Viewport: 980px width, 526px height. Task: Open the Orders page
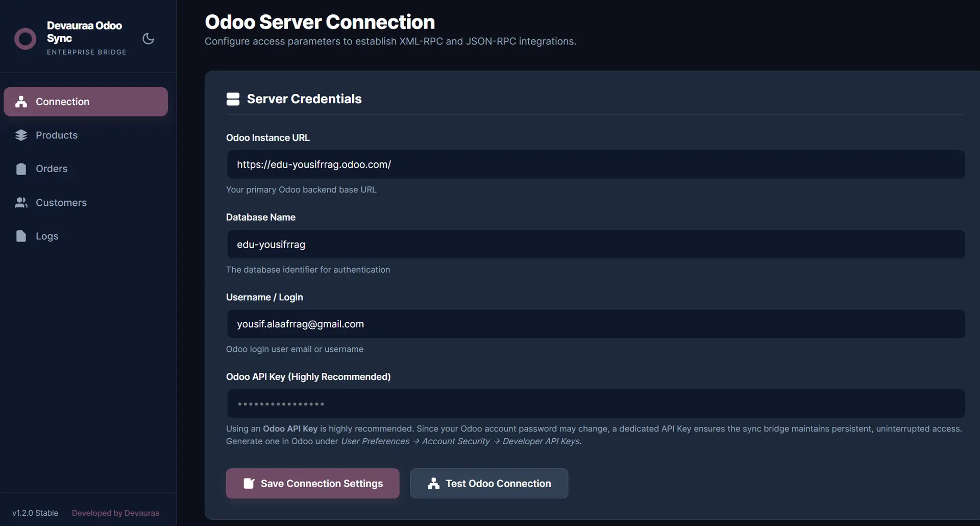click(86, 169)
